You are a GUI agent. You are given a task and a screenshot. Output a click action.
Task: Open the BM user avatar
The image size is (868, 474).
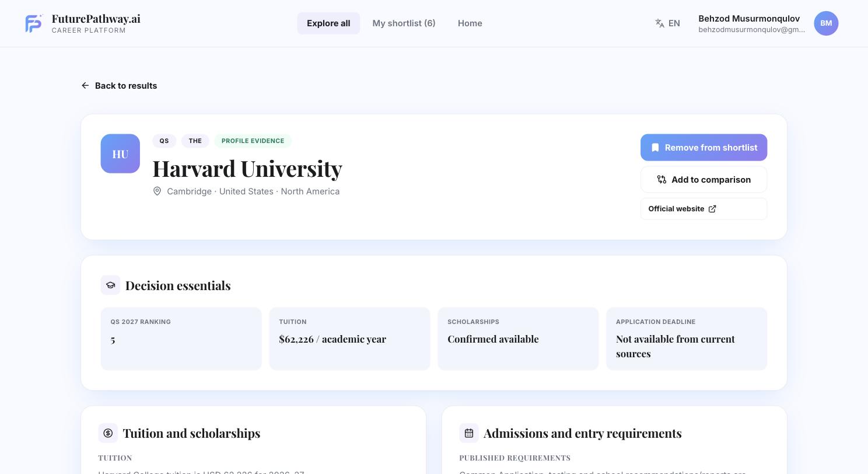pyautogui.click(x=826, y=23)
